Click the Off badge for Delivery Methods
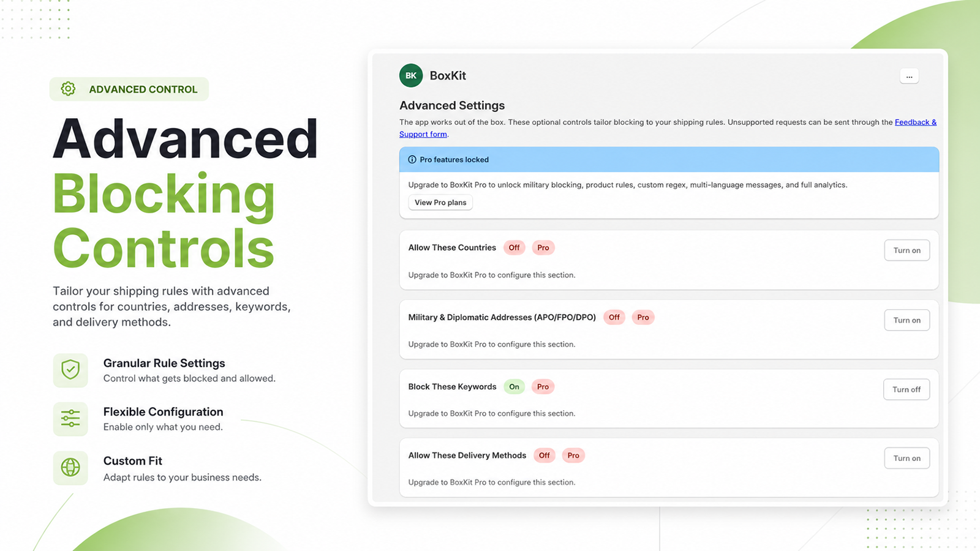Viewport: 980px width, 551px height. (x=544, y=455)
